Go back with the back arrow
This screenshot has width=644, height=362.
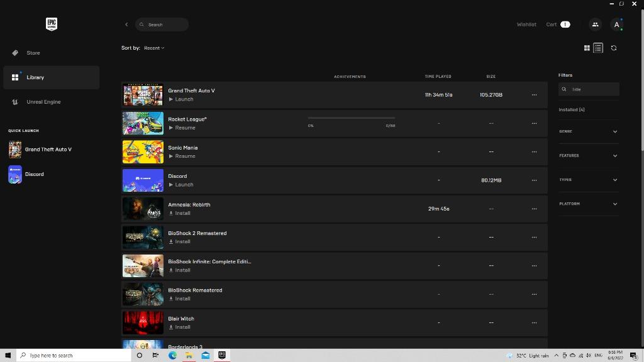126,25
